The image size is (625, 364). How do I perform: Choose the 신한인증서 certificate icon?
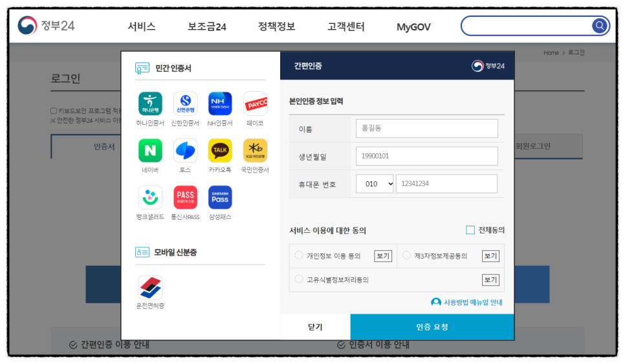click(185, 103)
